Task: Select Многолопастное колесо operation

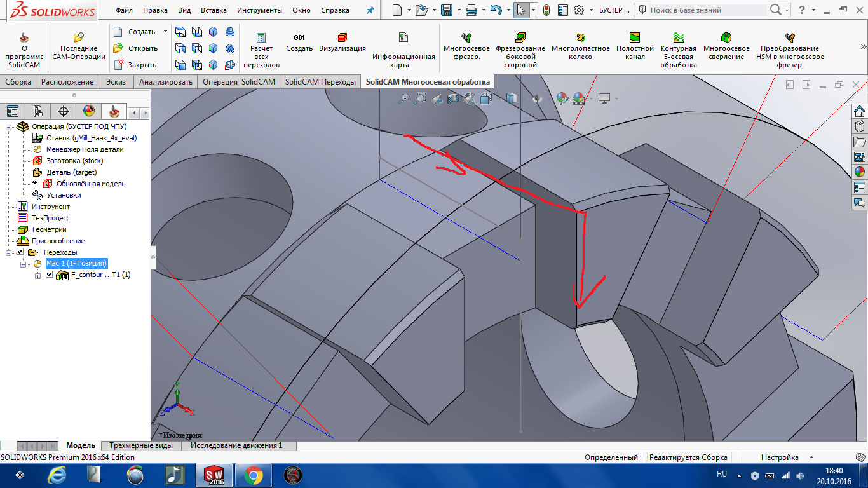Action: point(580,46)
